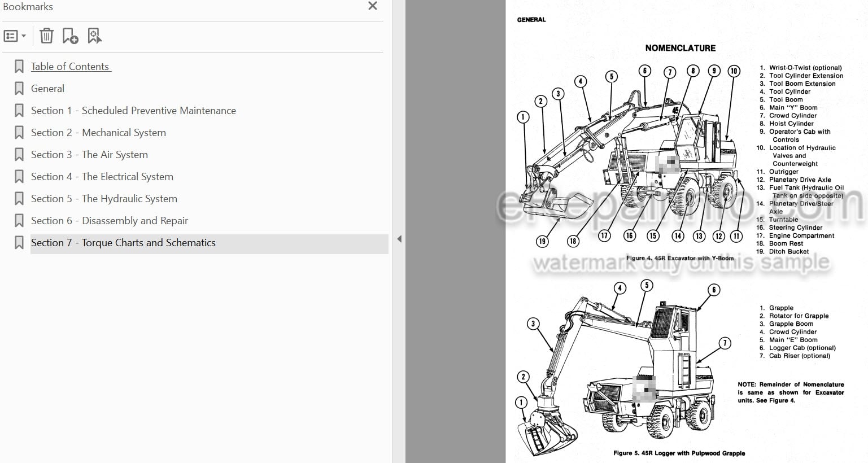This screenshot has height=463, width=868.
Task: Select Section 3 - The Air System
Action: [89, 155]
